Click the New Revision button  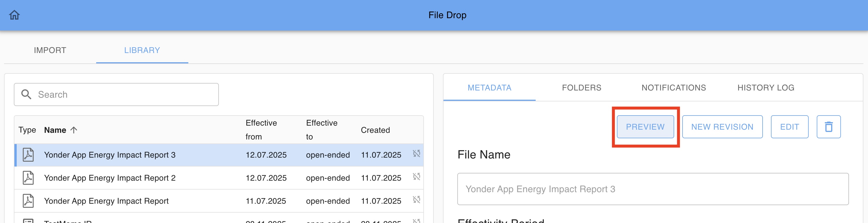point(722,127)
